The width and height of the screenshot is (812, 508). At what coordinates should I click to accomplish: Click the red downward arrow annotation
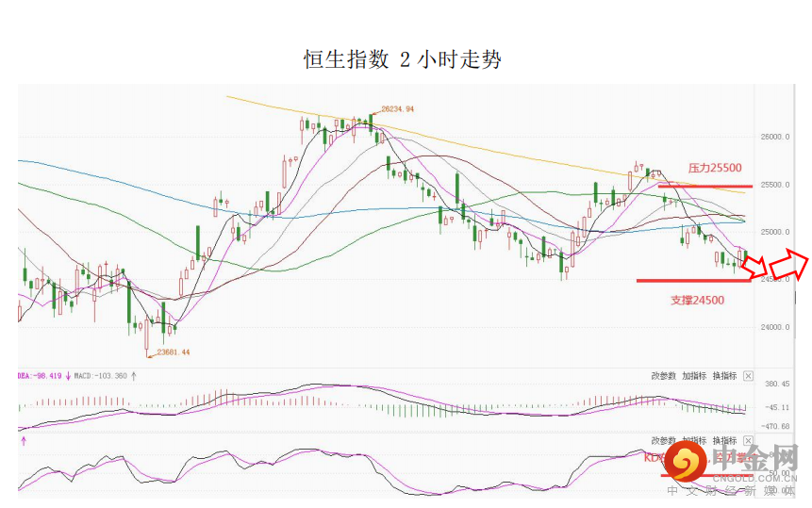(754, 268)
